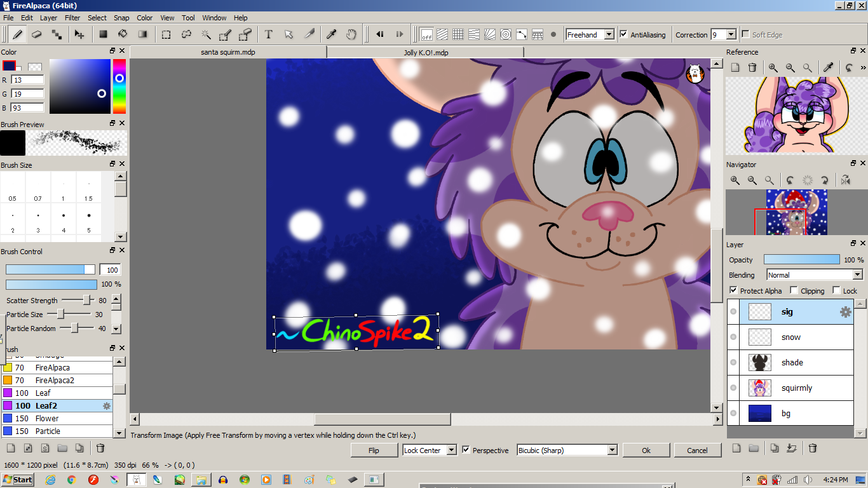Select the squirmly layer
868x488 pixels.
[790, 388]
